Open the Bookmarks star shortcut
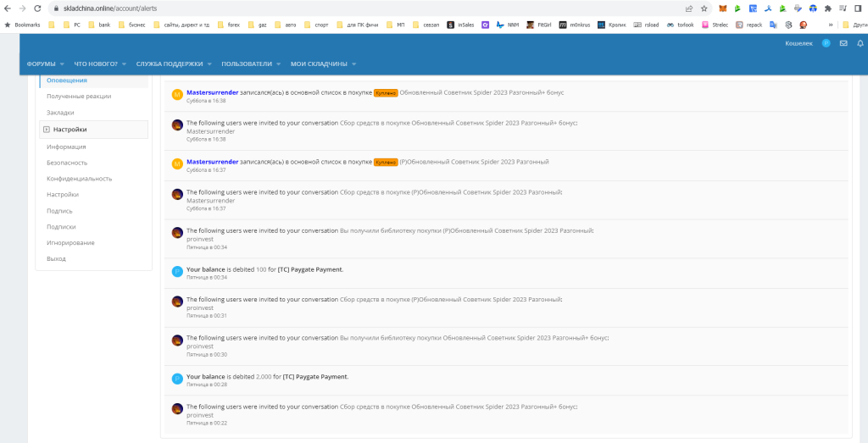Image resolution: width=868 pixels, height=443 pixels. click(22, 25)
